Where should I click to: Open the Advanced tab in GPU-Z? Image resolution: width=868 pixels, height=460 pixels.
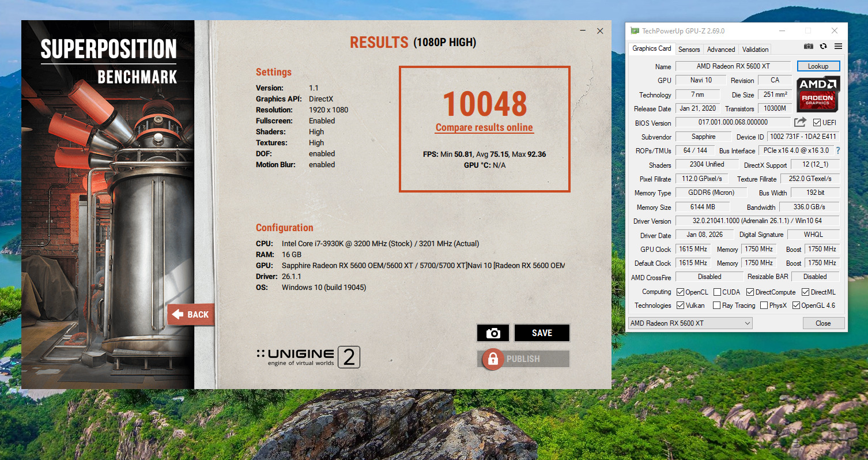[721, 50]
